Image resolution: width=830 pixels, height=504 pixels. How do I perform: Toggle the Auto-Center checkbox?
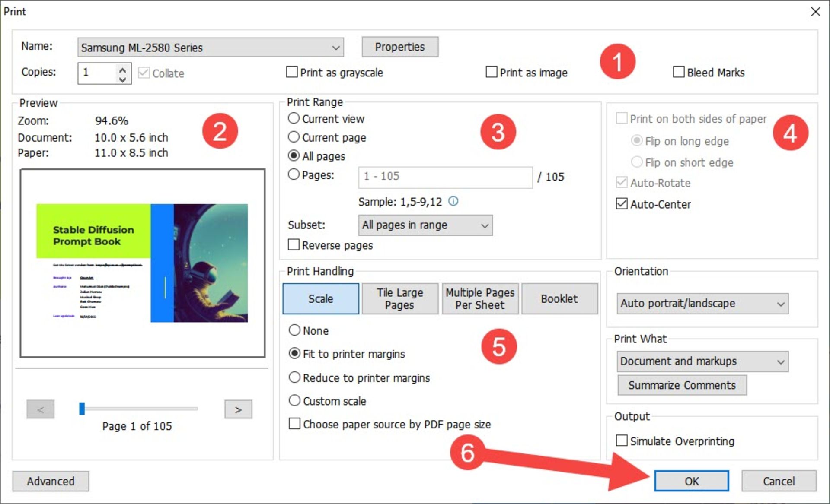(622, 204)
